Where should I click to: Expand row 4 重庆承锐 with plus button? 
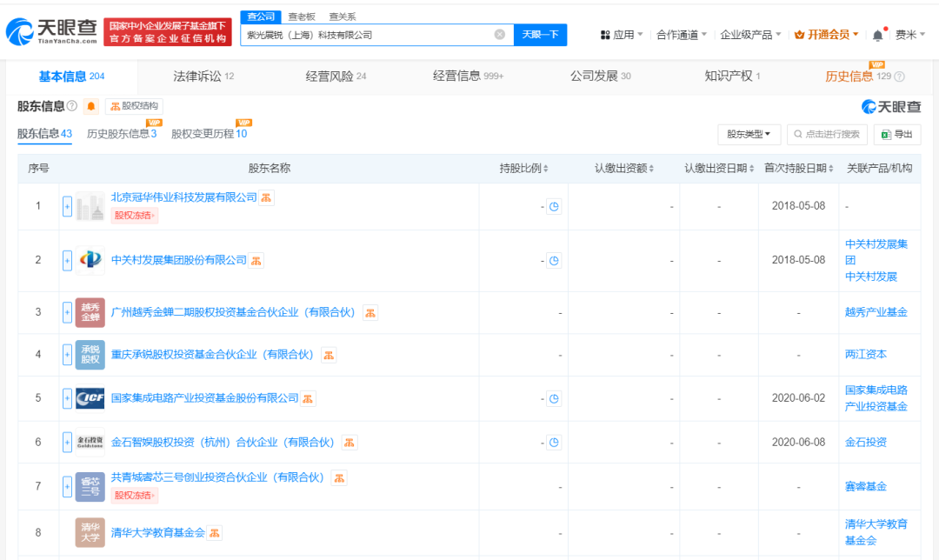(x=67, y=355)
